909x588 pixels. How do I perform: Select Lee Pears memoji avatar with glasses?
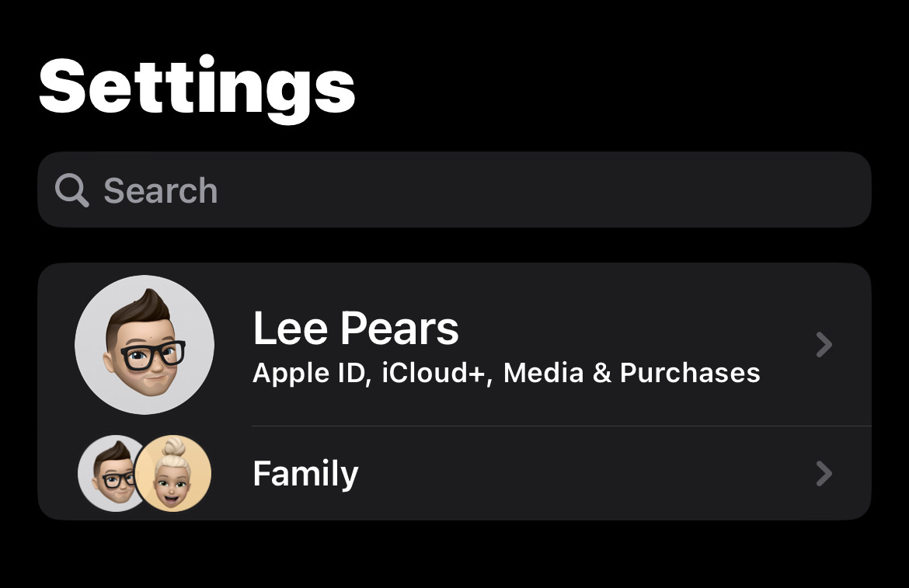[145, 344]
